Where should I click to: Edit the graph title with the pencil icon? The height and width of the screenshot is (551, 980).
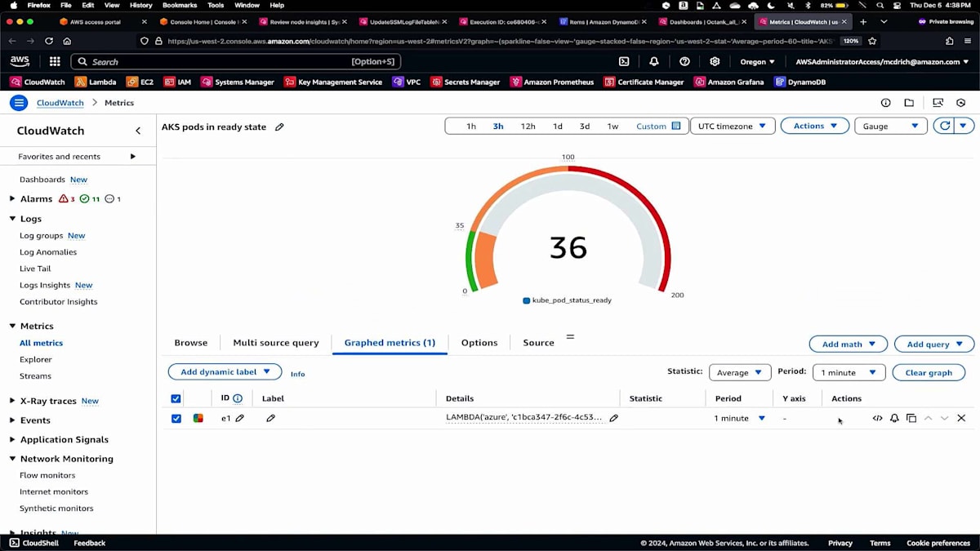(279, 127)
